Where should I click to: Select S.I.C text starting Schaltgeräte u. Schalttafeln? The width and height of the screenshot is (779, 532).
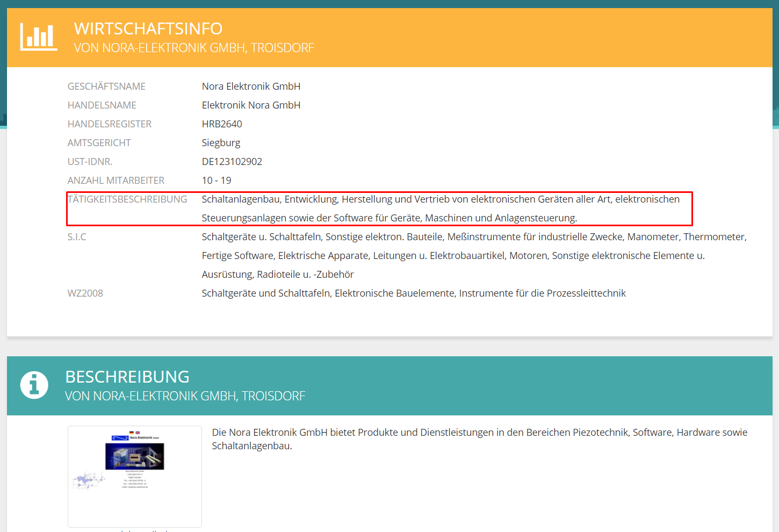point(474,256)
